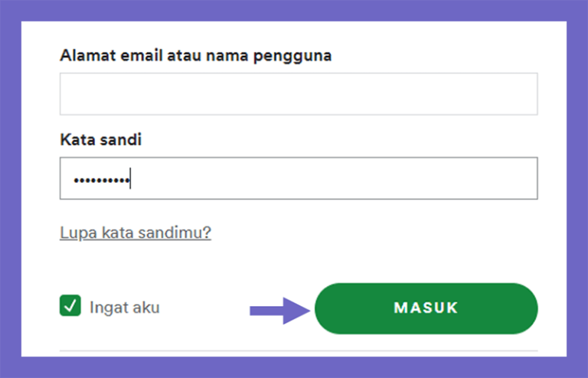Screen dimensions: 588x378
Task: Click the green MASUK button
Action: tap(426, 308)
